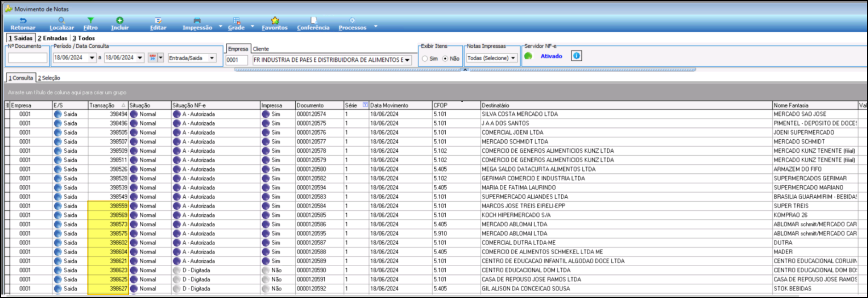
Task: Click Incluir to add a note
Action: click(120, 21)
